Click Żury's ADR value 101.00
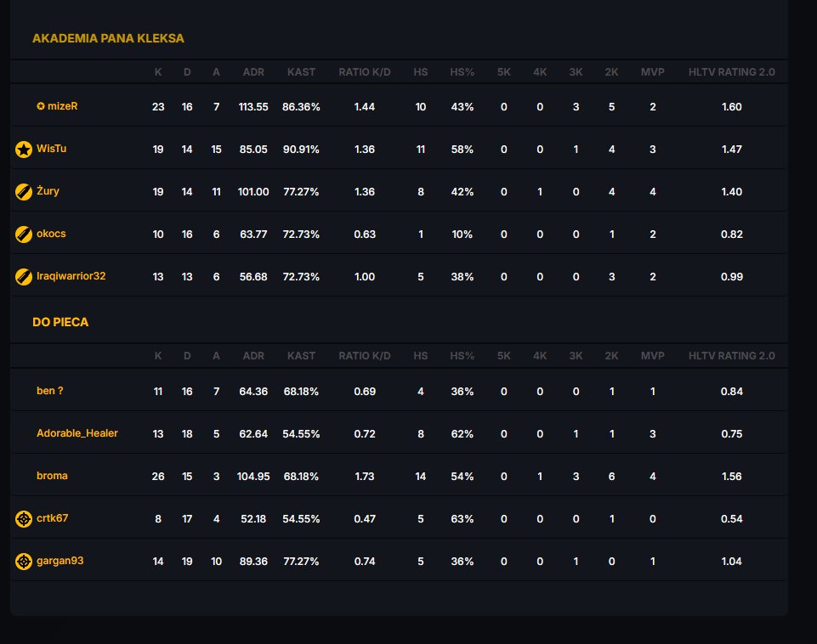Viewport: 817px width, 644px height. pos(253,192)
